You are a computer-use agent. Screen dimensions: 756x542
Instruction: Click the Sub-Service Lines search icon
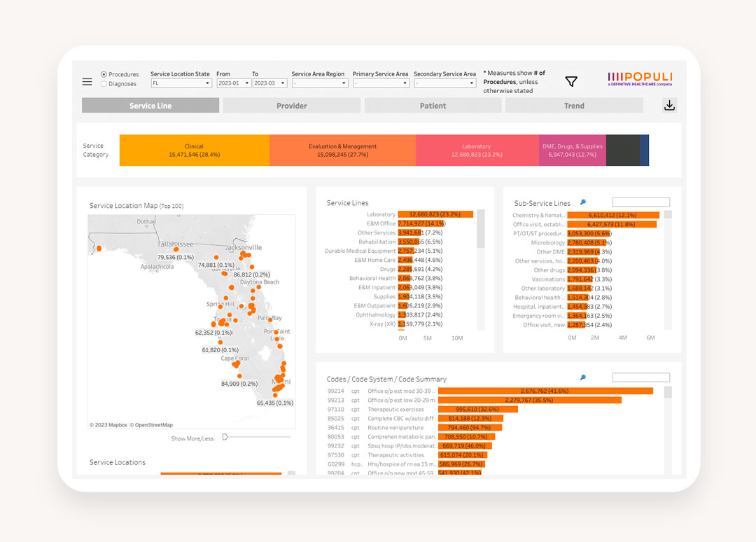[583, 202]
